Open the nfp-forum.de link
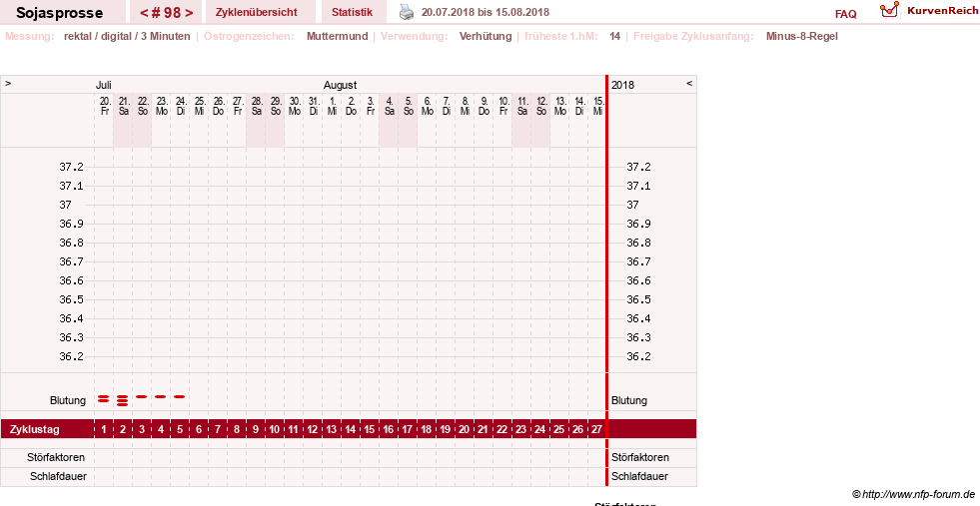 tap(919, 494)
